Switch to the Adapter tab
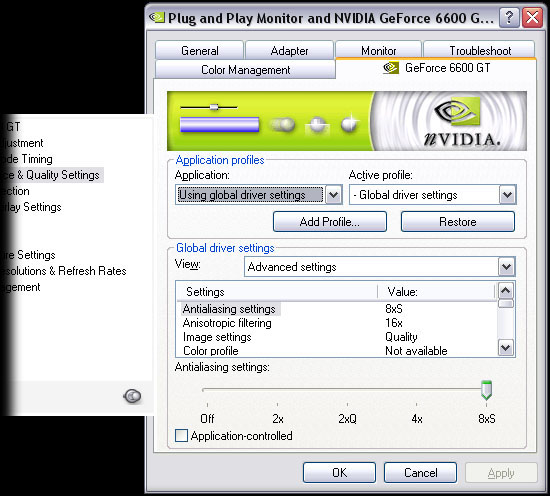This screenshot has height=496, width=550. 289,51
